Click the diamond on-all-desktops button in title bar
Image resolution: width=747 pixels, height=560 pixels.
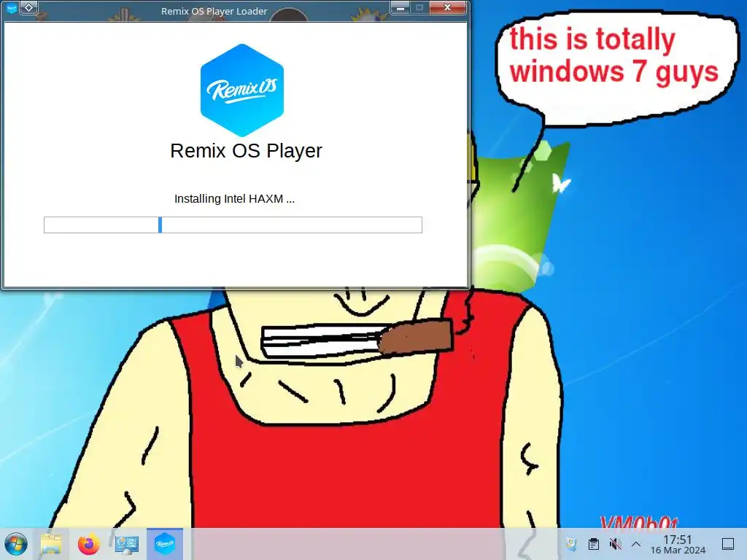coord(29,7)
